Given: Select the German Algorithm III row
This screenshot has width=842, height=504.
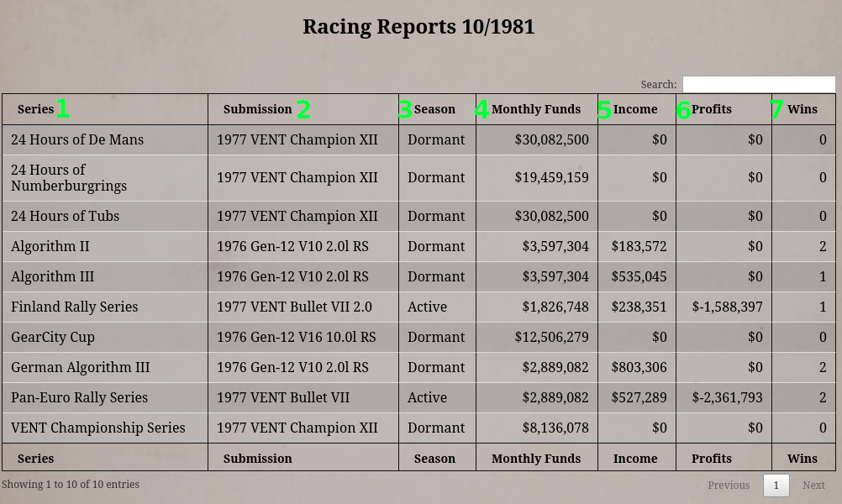Looking at the screenshot, I should tap(418, 368).
